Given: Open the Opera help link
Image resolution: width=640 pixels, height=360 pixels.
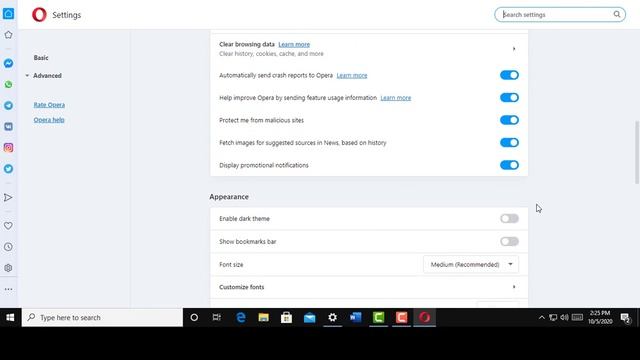Looking at the screenshot, I should [49, 120].
